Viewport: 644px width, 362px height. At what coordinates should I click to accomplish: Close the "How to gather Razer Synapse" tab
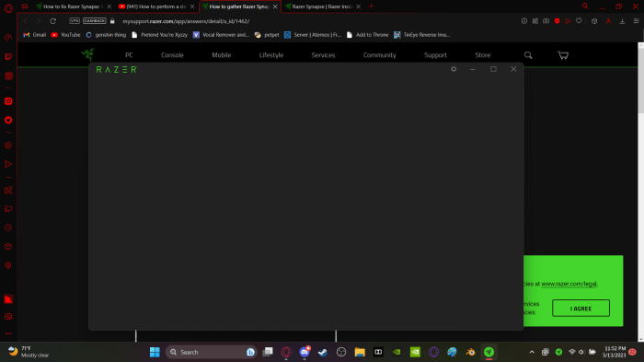point(275,6)
